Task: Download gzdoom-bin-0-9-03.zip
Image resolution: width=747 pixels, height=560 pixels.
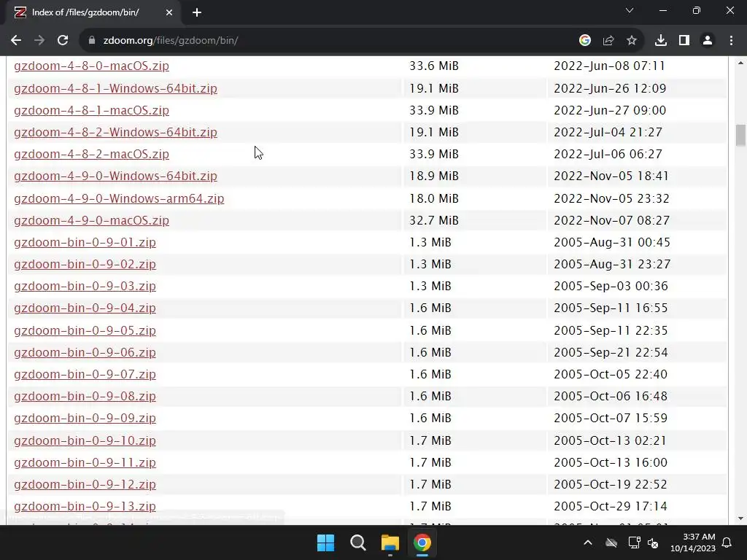Action: (x=85, y=286)
